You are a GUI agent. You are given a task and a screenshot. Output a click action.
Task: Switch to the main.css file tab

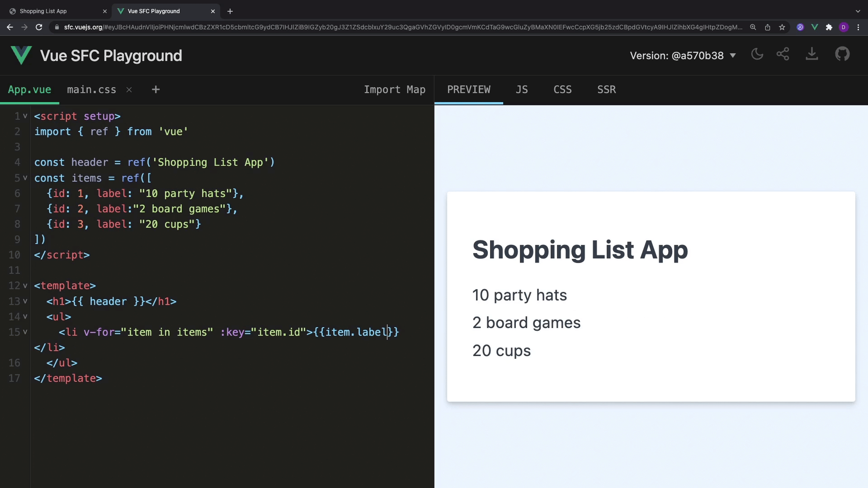pos(91,90)
